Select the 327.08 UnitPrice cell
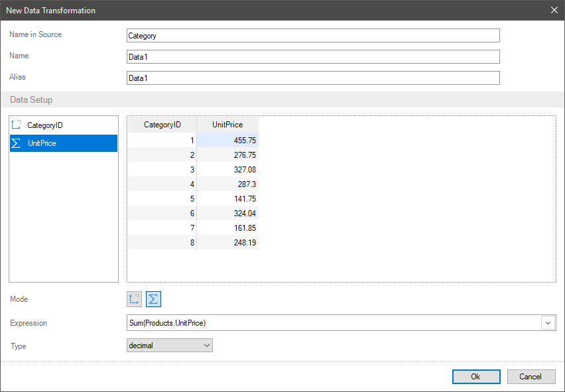The width and height of the screenshot is (565, 392). [227, 170]
